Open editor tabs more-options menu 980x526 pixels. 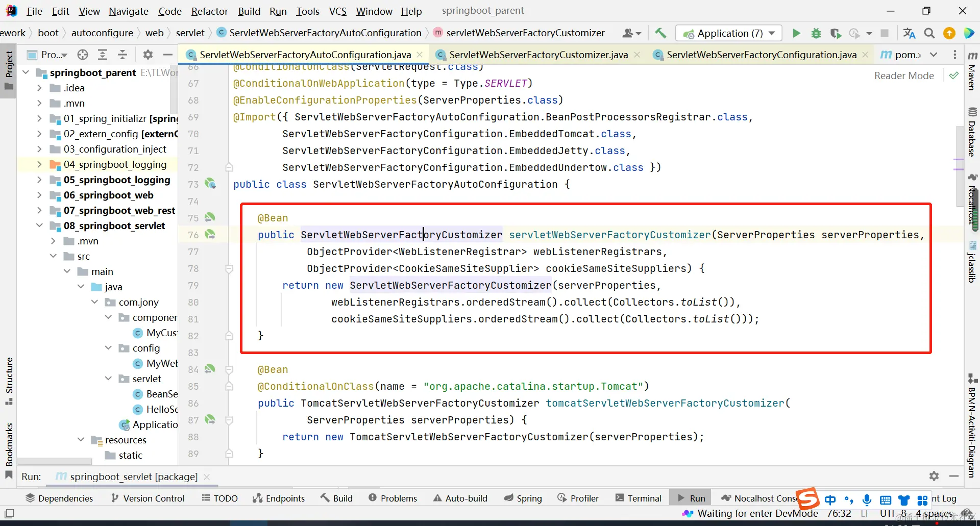click(955, 55)
